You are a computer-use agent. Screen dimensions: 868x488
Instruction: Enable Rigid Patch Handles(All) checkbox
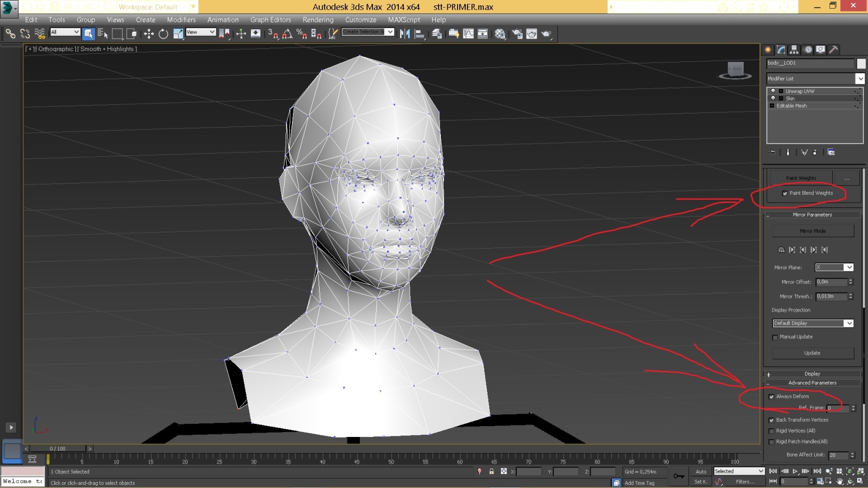771,442
